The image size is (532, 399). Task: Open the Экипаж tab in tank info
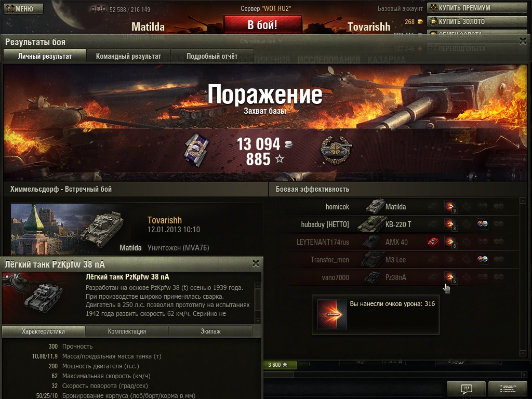click(x=210, y=331)
